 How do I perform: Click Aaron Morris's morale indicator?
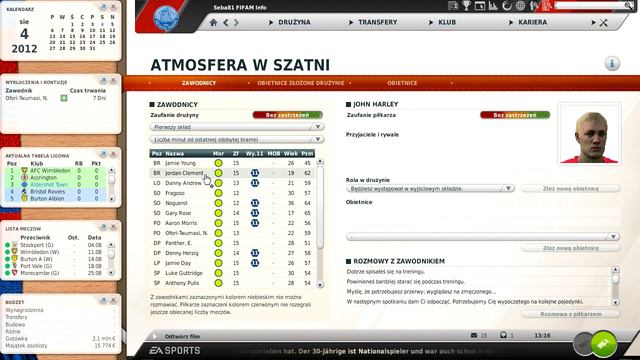coord(218,223)
